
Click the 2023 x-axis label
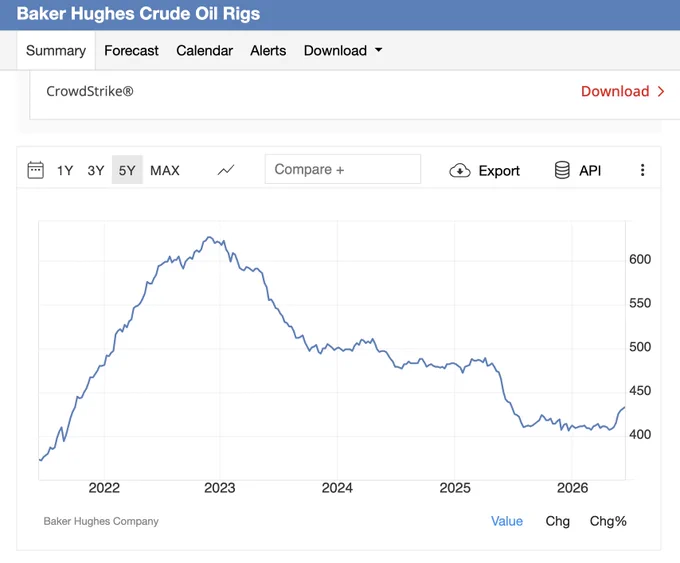coord(219,488)
